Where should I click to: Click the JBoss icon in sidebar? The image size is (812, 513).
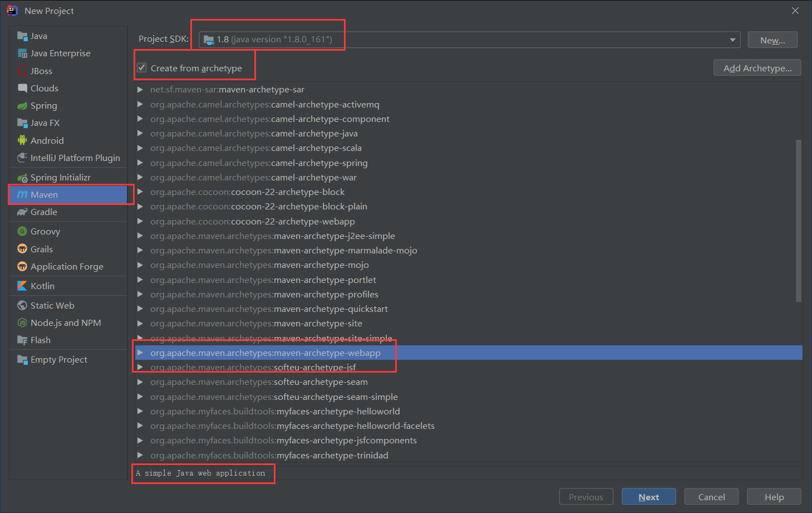[x=22, y=71]
